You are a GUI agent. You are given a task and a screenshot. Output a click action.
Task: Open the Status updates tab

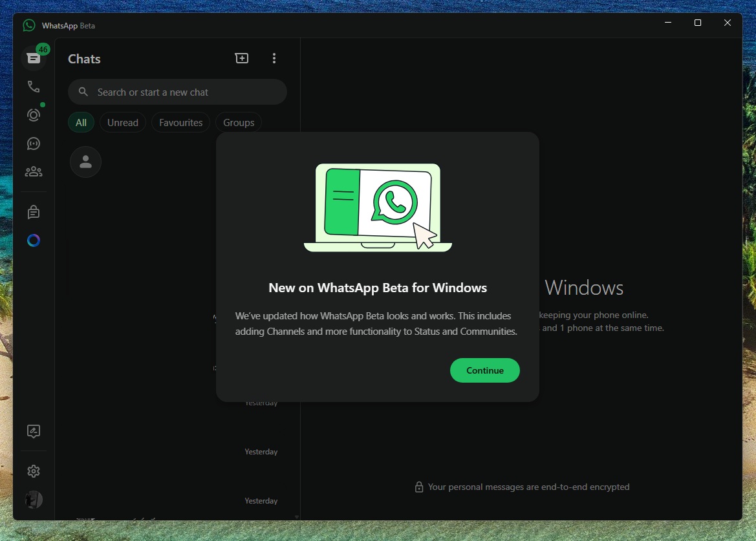(x=34, y=115)
